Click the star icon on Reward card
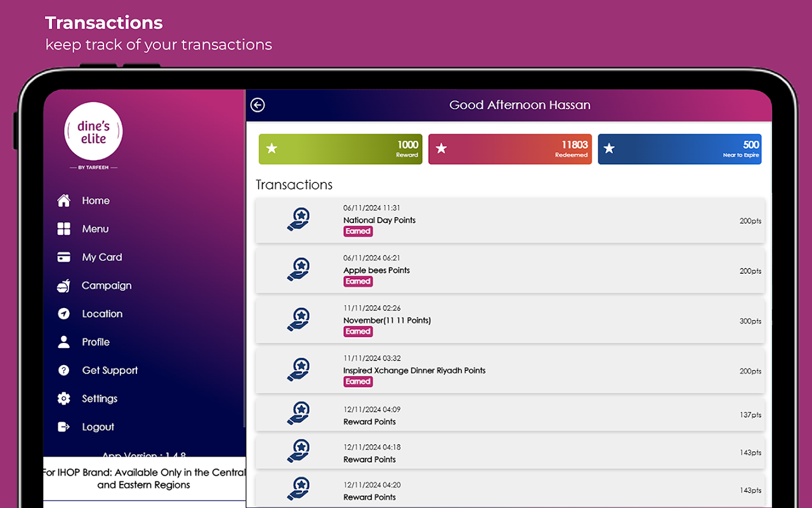The image size is (812, 508). coord(272,149)
